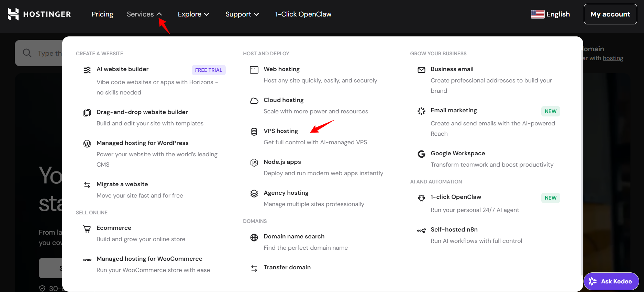Open the Ask Kodee chat button
Screen dimensions: 644x292
[611, 281]
